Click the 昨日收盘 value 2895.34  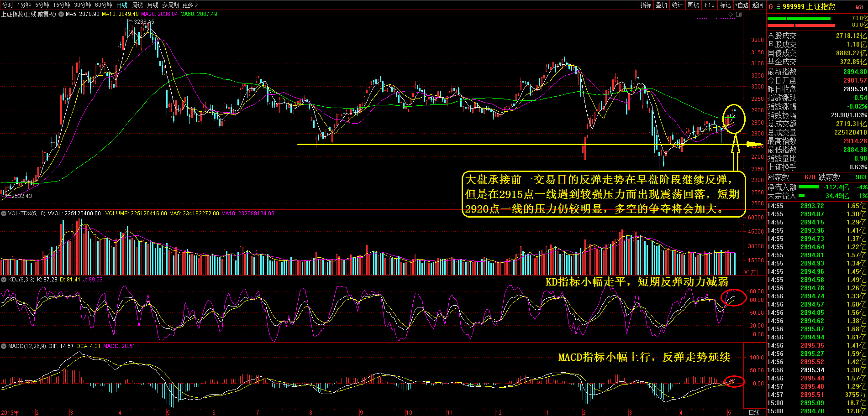coord(855,89)
